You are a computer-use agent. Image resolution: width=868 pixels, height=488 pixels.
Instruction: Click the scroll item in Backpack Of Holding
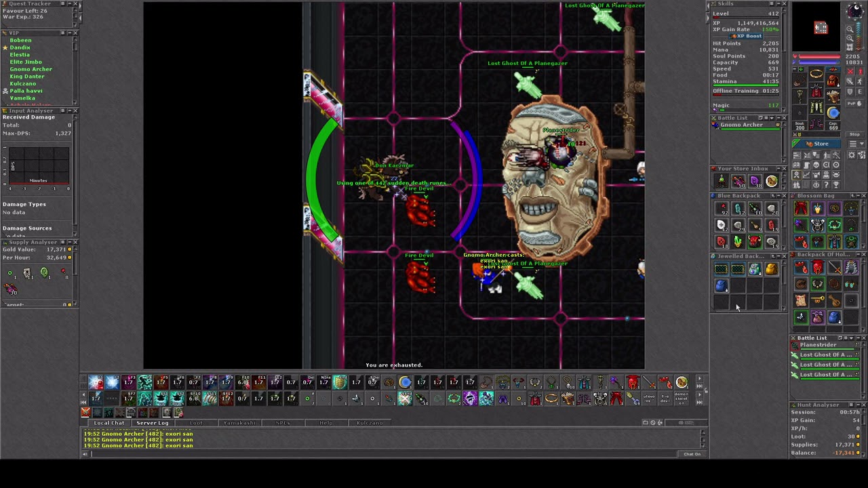tap(801, 301)
